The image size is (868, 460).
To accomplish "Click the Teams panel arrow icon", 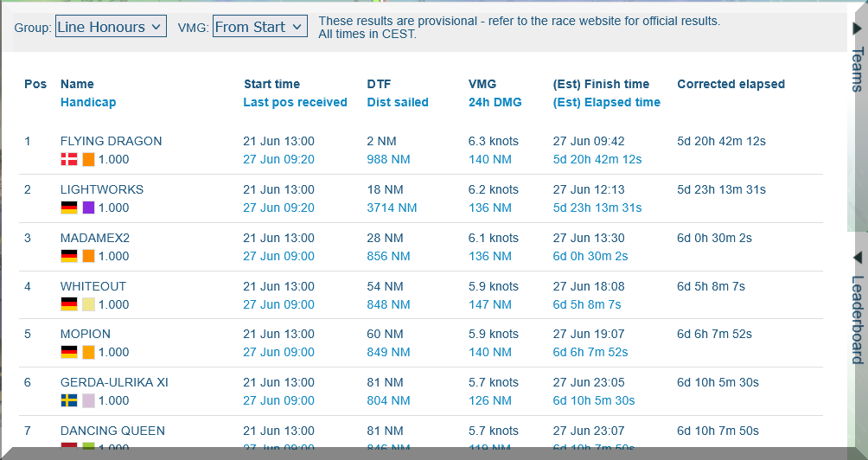I will pos(858,29).
